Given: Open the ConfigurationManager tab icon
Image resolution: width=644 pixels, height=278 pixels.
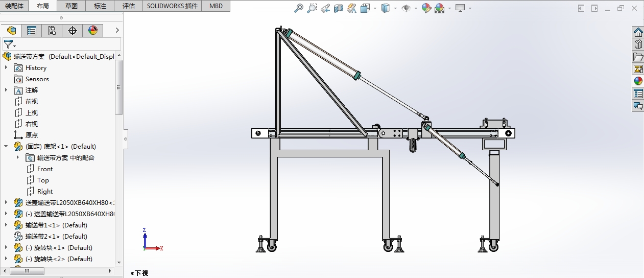Looking at the screenshot, I should (x=52, y=31).
